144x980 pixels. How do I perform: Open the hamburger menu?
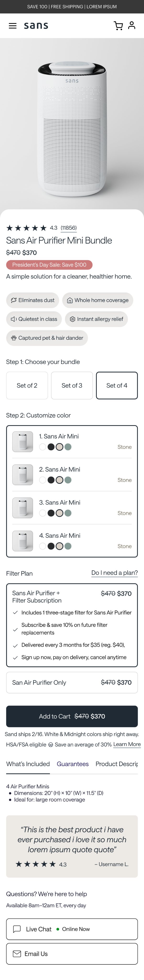point(13,26)
